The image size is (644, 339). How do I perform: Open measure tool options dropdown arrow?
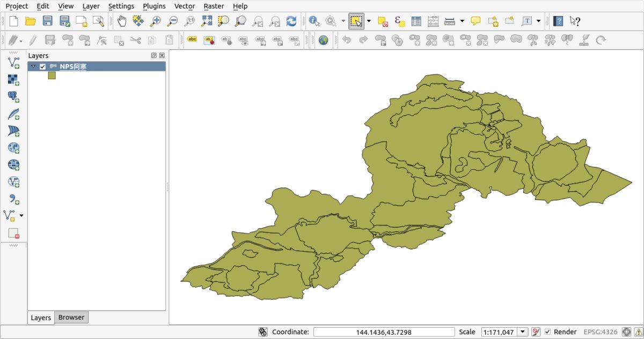coord(462,21)
